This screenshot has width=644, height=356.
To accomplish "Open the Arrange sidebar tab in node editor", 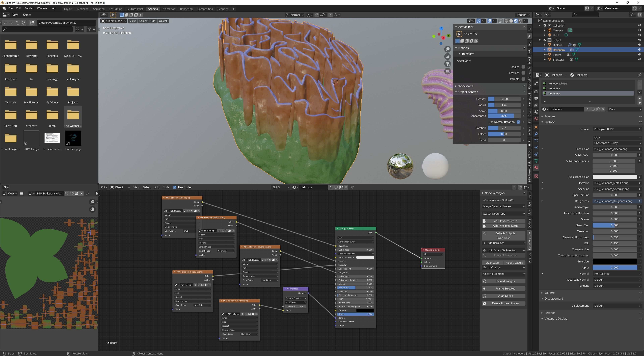I will click(x=529, y=258).
